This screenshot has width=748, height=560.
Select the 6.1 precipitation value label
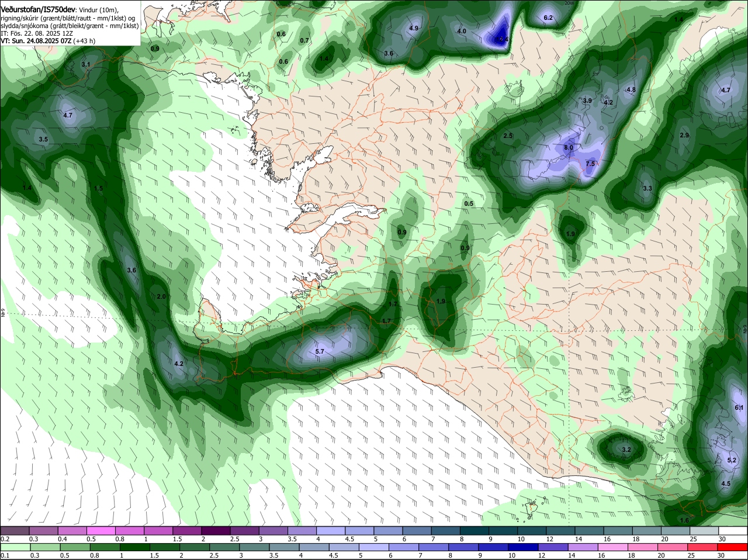point(739,408)
